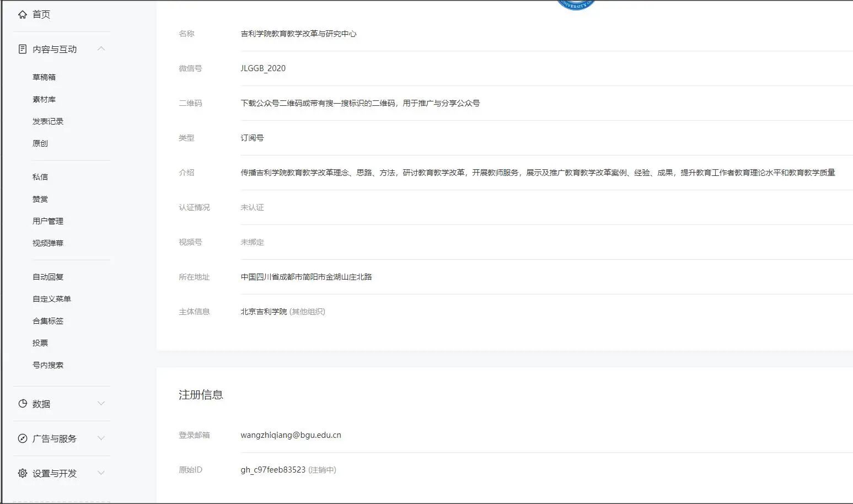
Task: Click the 登录邮箱 field label
Action: pyautogui.click(x=194, y=435)
